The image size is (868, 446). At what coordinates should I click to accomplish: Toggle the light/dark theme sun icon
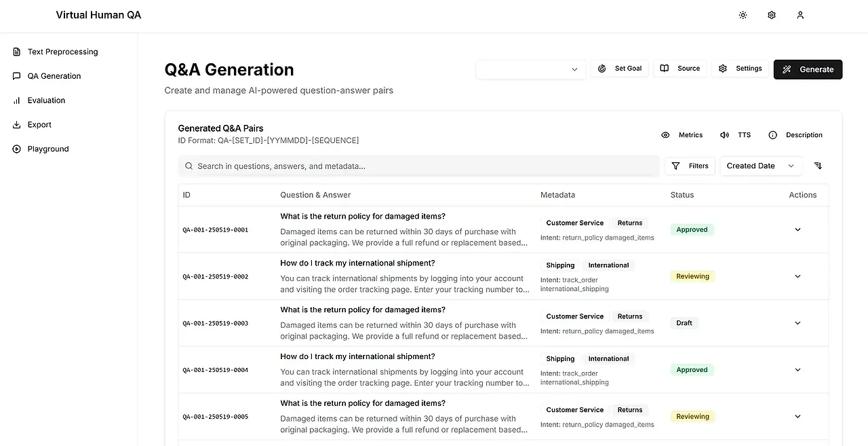click(743, 15)
